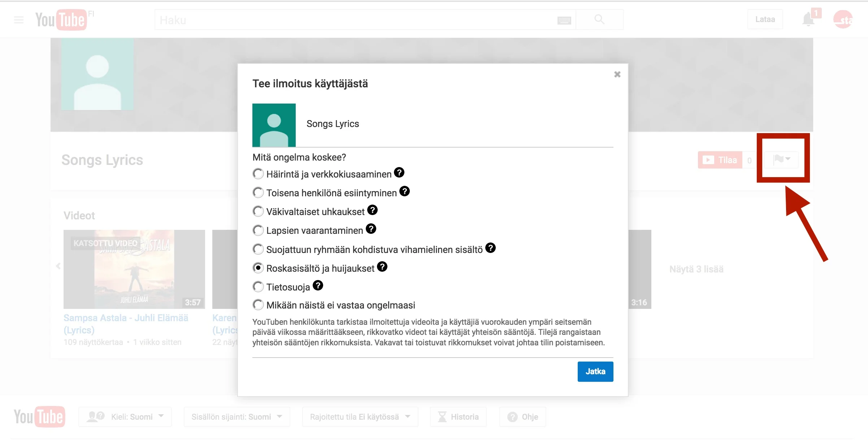Close the report user dialog
Viewport: 868px width, 446px height.
(x=617, y=74)
